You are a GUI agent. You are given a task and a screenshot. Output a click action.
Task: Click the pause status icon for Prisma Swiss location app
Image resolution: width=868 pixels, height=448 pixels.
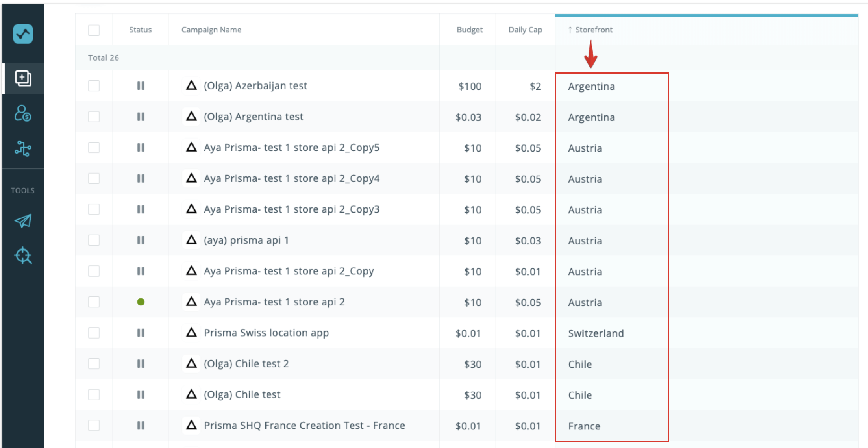tap(141, 333)
